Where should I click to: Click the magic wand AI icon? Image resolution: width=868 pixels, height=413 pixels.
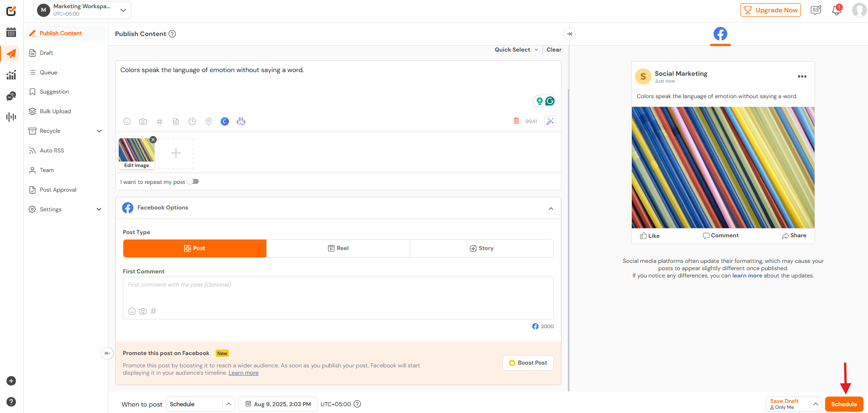click(550, 121)
